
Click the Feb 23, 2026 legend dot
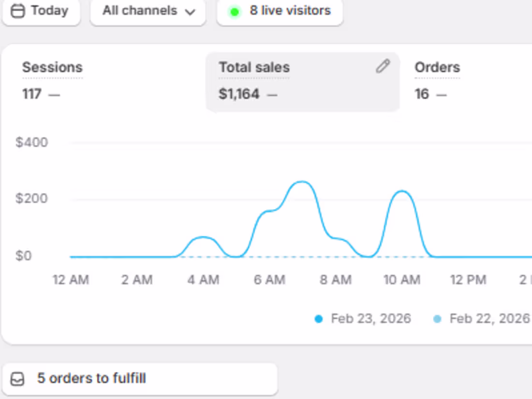(318, 319)
